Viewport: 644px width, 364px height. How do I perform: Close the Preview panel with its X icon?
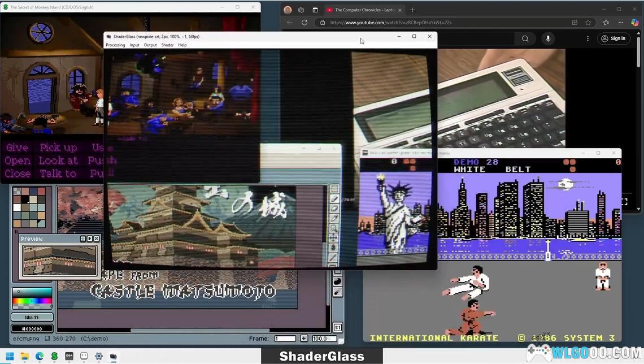click(x=97, y=239)
